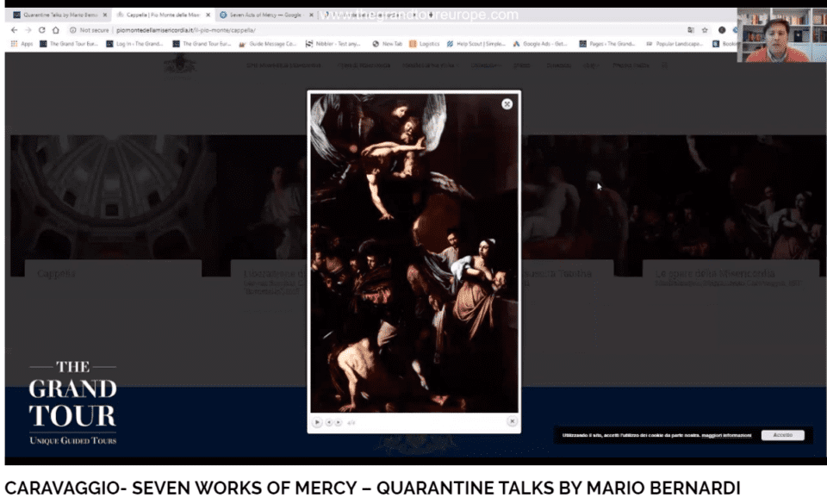Open Google Ads bookmark
Image resolution: width=827 pixels, height=504 pixels.
pos(539,44)
